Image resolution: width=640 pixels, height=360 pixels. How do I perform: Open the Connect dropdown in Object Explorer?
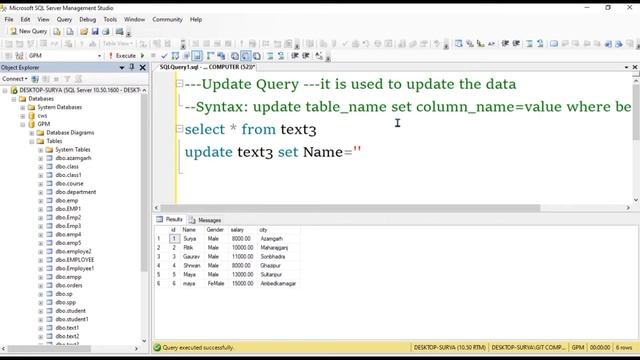[15, 79]
